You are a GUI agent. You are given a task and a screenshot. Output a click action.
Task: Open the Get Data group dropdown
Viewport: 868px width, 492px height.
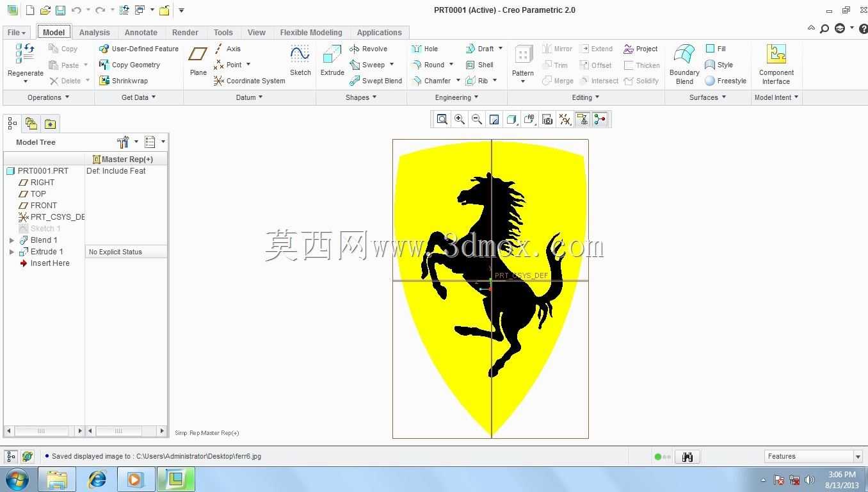(139, 97)
